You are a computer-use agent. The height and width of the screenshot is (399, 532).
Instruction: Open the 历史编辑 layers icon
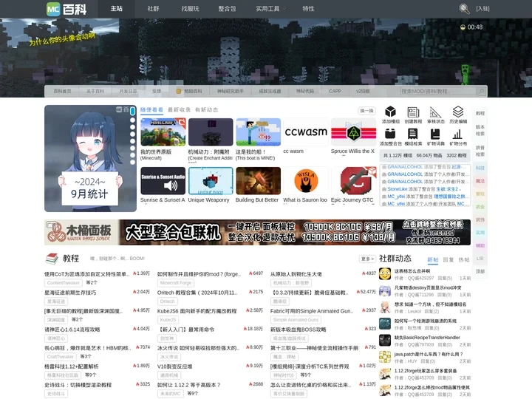pos(458,112)
